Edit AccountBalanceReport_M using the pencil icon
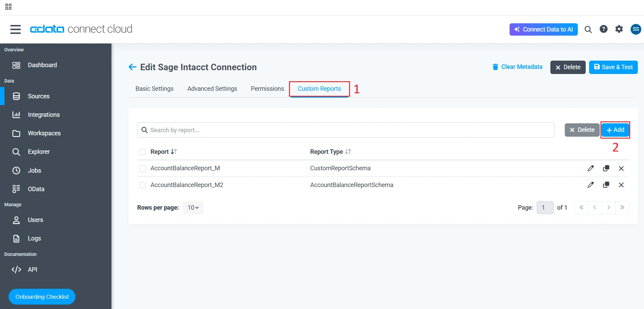644x309 pixels. coord(590,168)
